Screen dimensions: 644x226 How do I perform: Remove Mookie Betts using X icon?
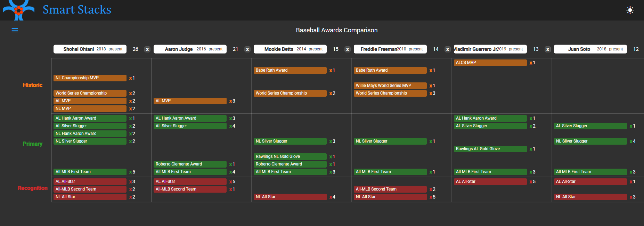click(x=347, y=49)
